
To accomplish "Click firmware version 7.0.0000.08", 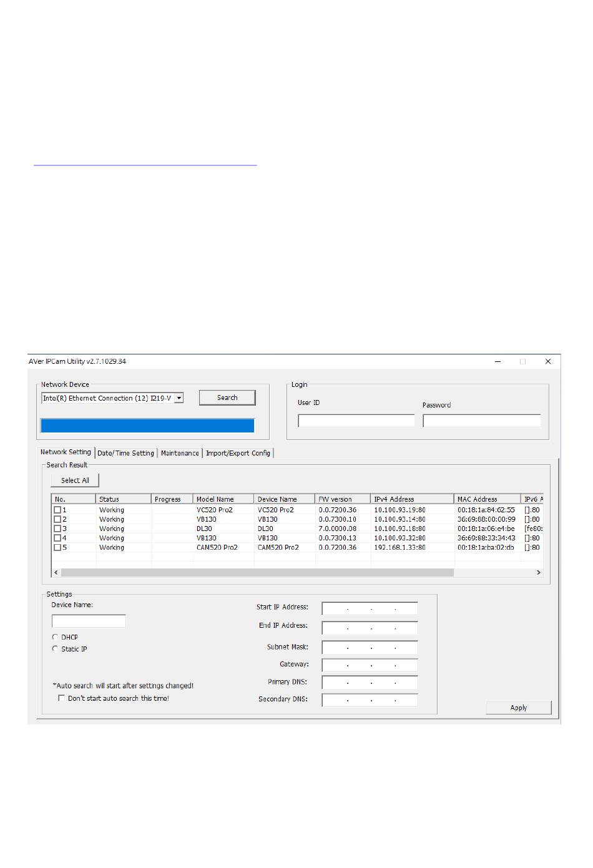I will [338, 529].
